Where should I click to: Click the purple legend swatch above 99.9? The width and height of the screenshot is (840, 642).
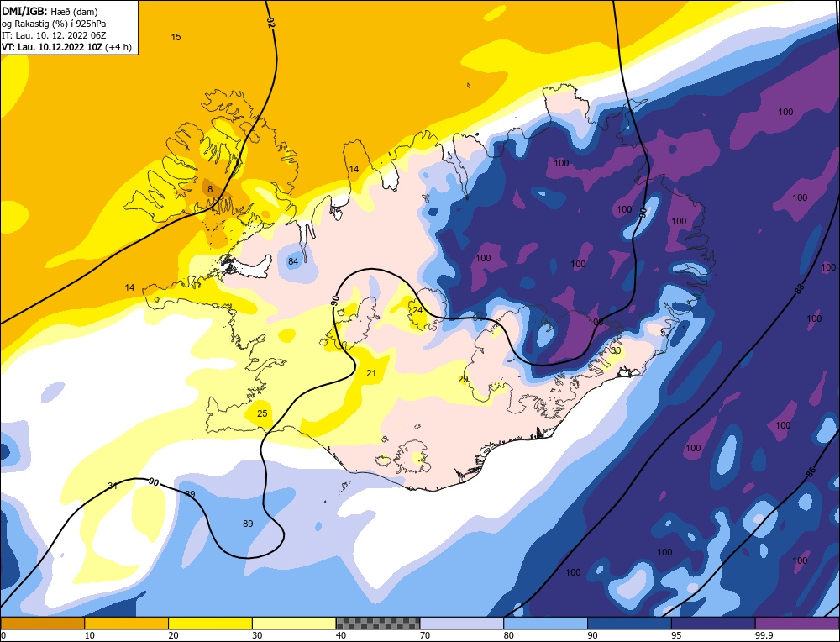tap(797, 623)
